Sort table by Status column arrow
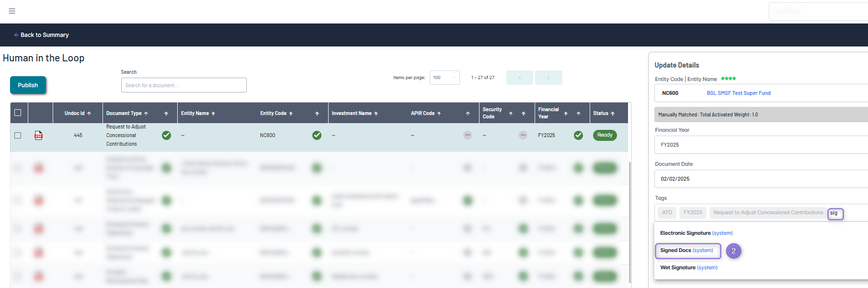The width and height of the screenshot is (868, 288). click(x=613, y=114)
